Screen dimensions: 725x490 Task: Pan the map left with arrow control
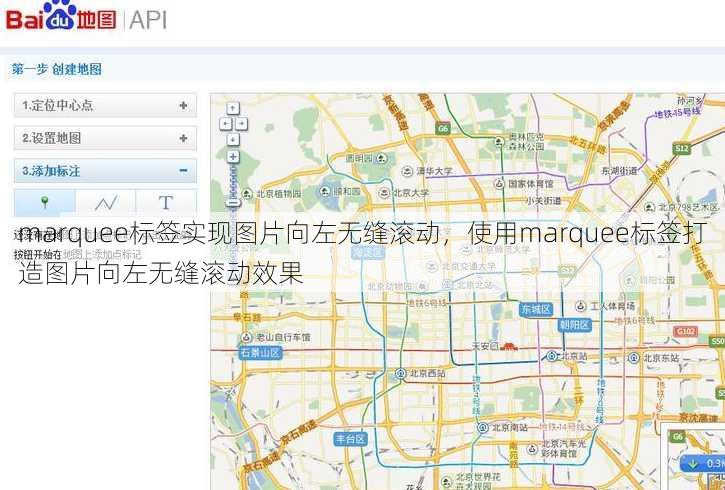point(225,123)
